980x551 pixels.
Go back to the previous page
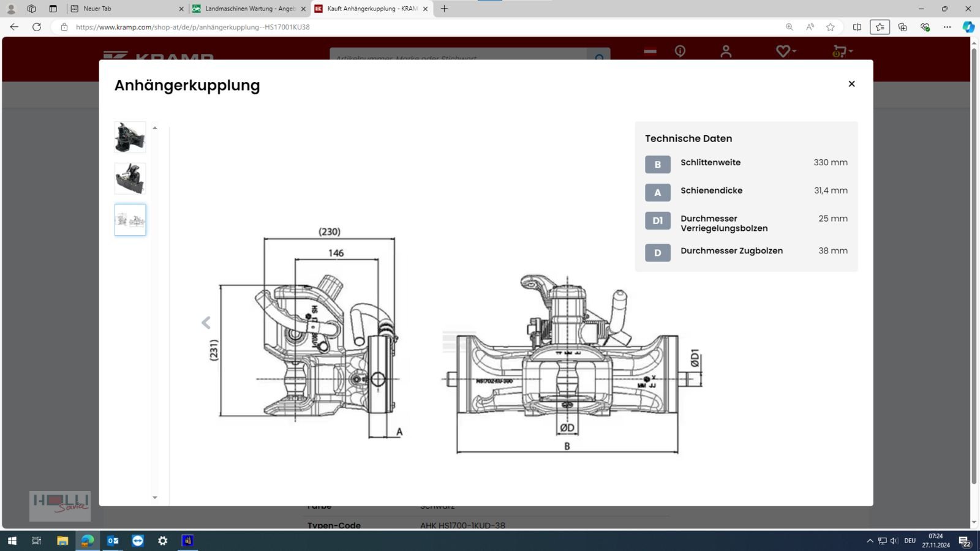(x=14, y=27)
